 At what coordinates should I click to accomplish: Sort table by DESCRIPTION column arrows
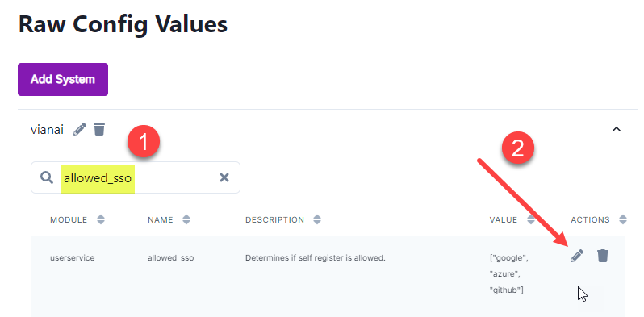pos(317,219)
